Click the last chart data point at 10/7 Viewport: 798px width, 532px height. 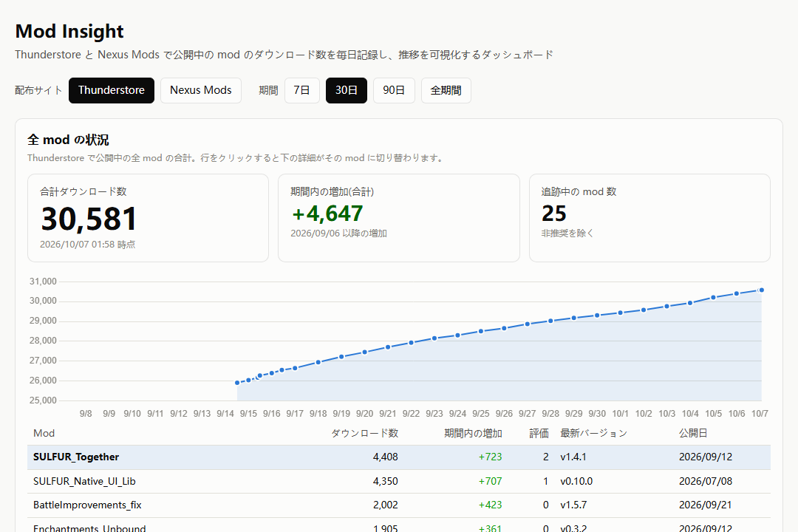tap(761, 290)
